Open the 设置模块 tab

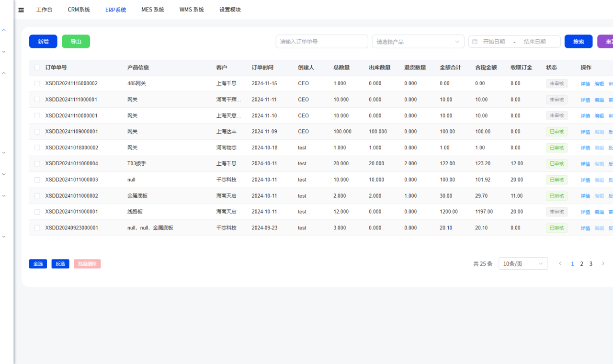230,10
